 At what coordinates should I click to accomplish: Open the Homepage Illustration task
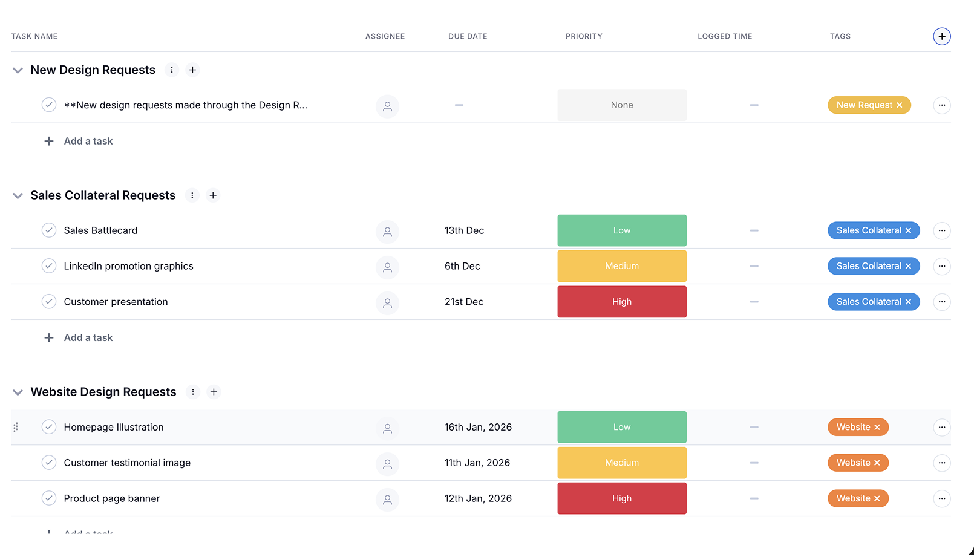pyautogui.click(x=114, y=427)
